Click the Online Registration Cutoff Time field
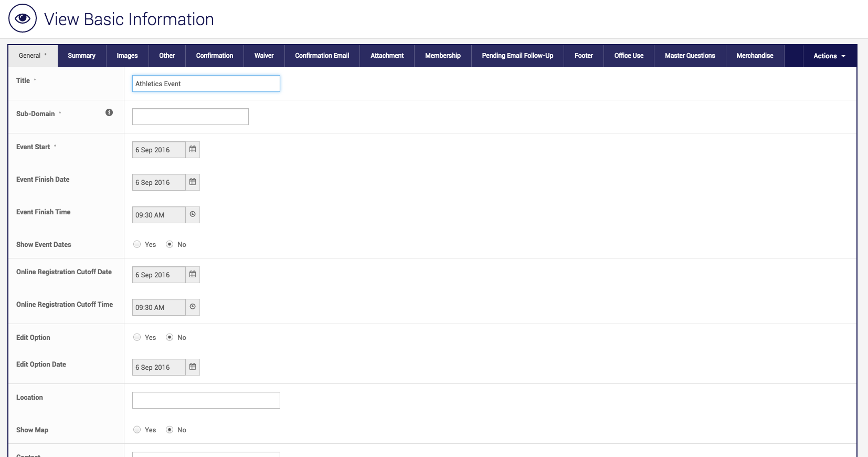The image size is (868, 457). [x=159, y=307]
